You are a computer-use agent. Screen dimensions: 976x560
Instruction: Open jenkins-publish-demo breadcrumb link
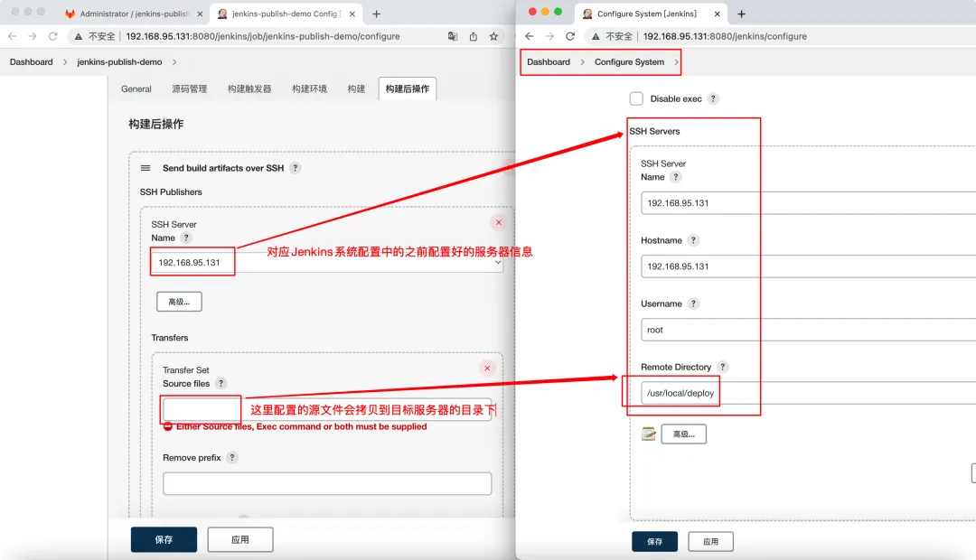(x=119, y=61)
